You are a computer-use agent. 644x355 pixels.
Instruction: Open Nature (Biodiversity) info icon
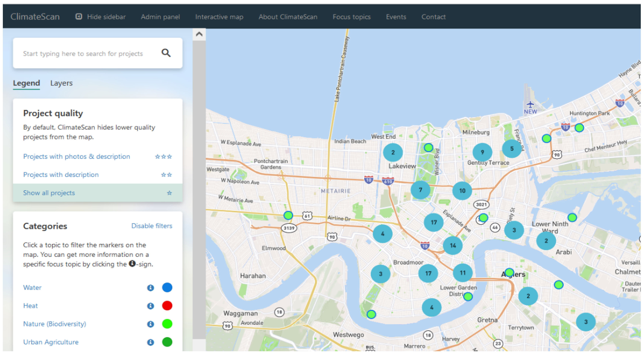tap(150, 324)
